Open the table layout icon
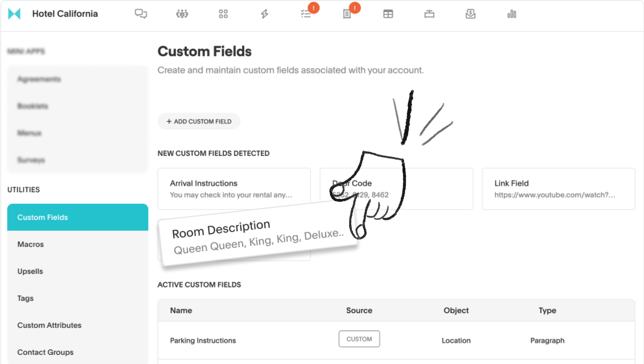The width and height of the screenshot is (644, 364). pyautogui.click(x=388, y=14)
